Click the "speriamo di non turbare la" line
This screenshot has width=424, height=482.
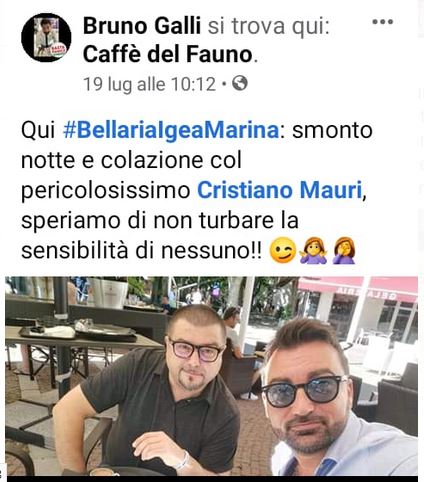point(160,221)
